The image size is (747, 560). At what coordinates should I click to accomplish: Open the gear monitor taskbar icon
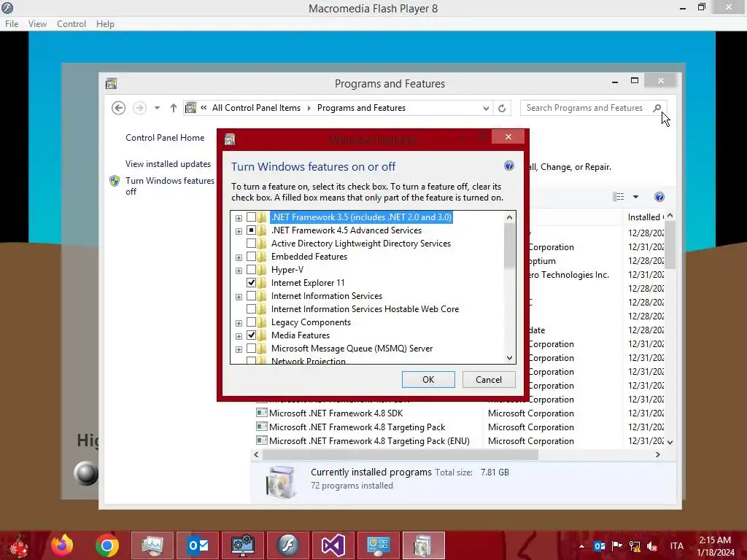pos(243,545)
